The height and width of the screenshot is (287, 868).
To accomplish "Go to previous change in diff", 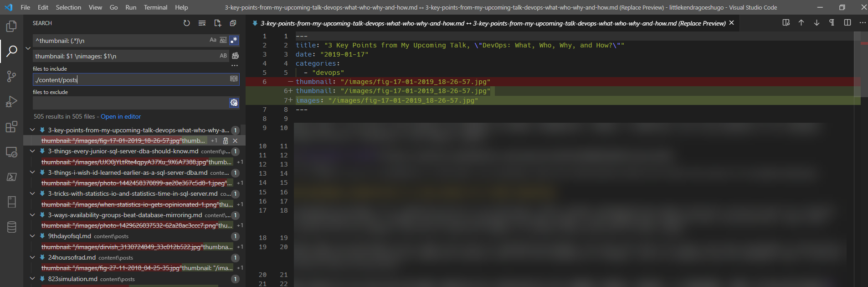I will [x=801, y=23].
